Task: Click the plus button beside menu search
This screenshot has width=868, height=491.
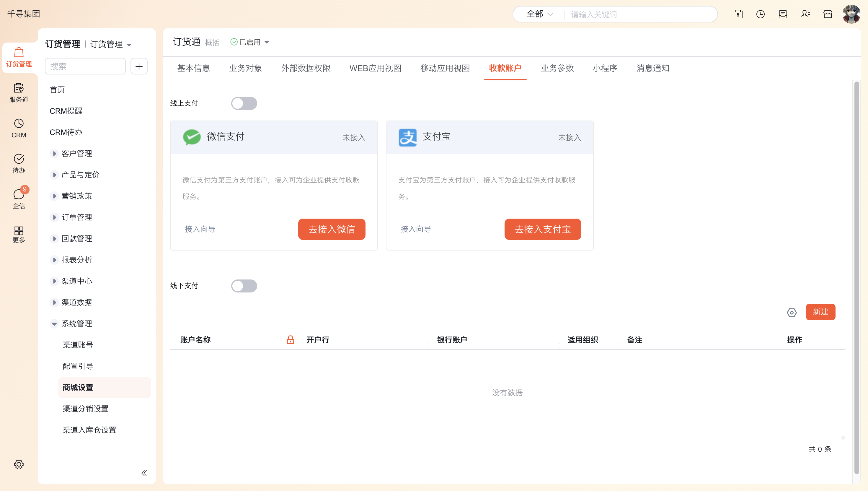Action: tap(139, 66)
